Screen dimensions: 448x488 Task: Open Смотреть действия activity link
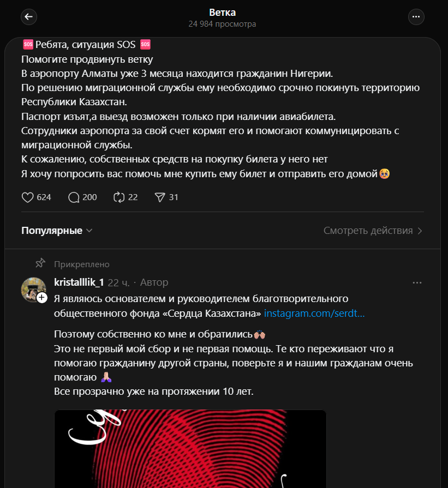(368, 231)
